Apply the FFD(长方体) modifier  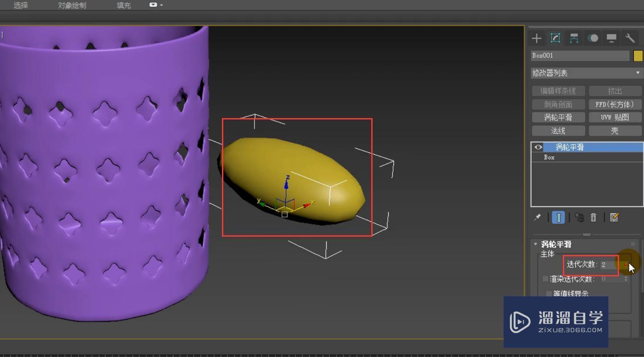pos(615,104)
